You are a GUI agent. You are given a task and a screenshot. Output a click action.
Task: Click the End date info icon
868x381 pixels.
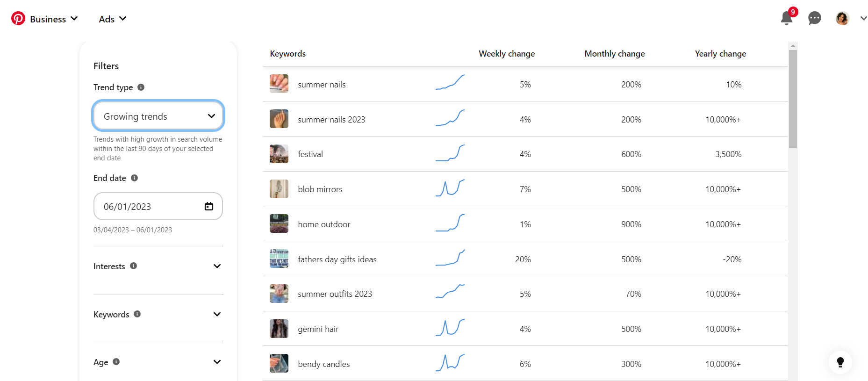click(x=134, y=178)
